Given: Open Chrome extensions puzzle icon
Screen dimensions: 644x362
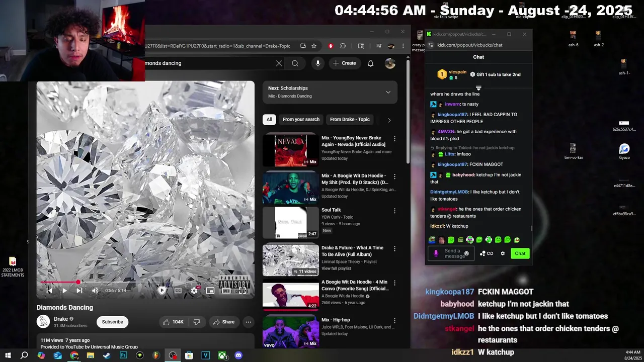Looking at the screenshot, I should (343, 46).
